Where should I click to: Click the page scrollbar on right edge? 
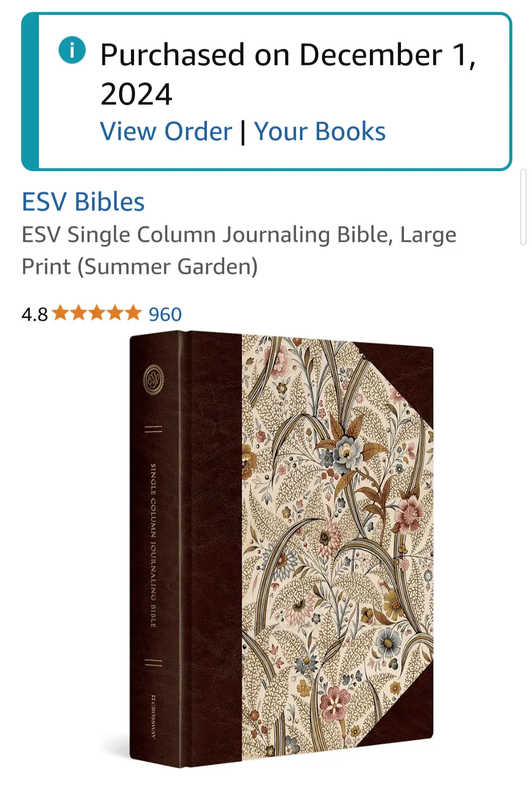click(x=523, y=207)
